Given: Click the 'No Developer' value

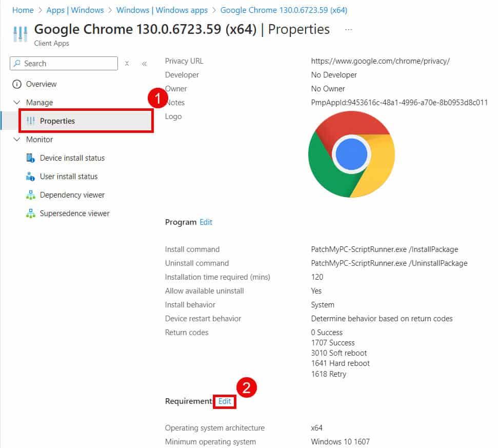Looking at the screenshot, I should click(x=334, y=75).
